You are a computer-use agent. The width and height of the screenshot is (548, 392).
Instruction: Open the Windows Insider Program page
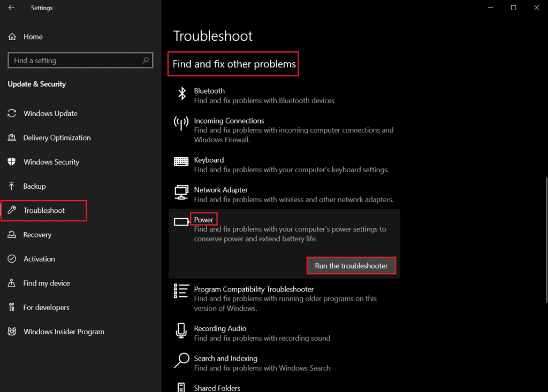click(64, 332)
